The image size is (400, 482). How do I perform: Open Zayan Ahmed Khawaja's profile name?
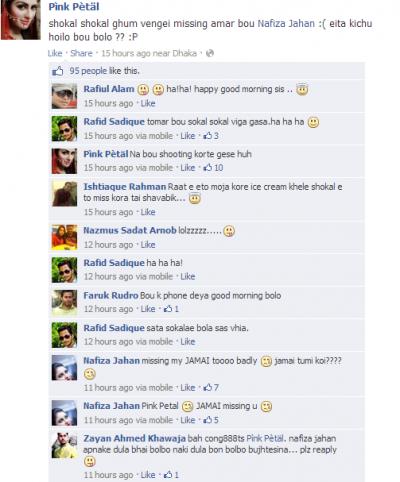[134, 438]
